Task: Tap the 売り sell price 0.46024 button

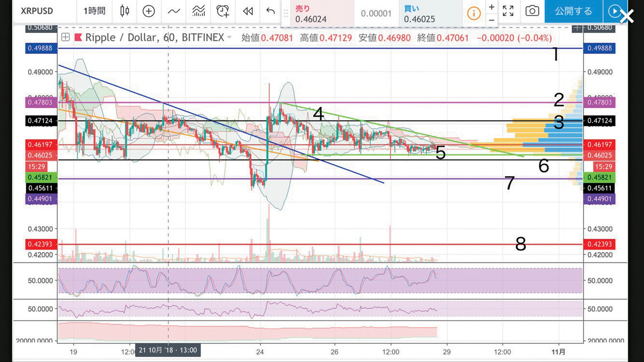Action: tap(322, 14)
